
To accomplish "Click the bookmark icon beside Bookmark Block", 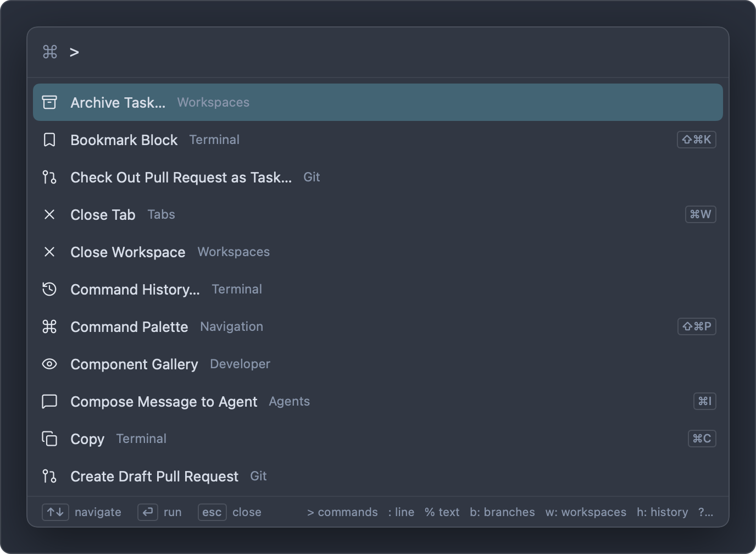I will pyautogui.click(x=49, y=140).
